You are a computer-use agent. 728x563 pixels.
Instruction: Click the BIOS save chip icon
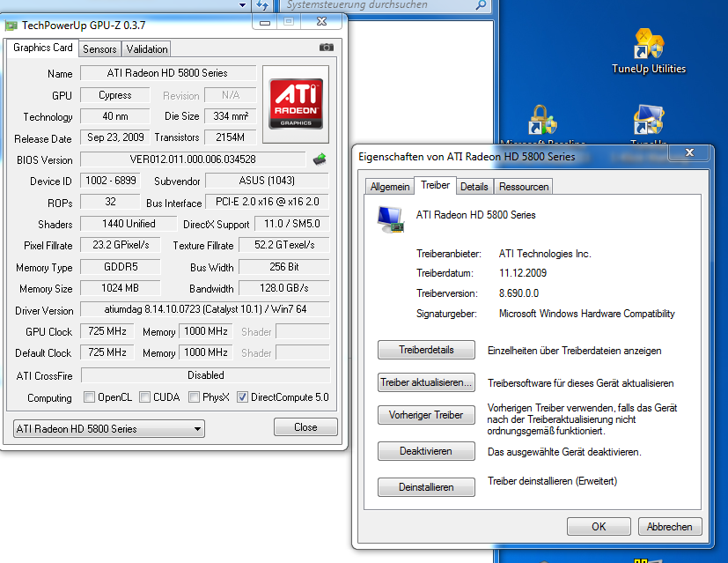point(320,159)
